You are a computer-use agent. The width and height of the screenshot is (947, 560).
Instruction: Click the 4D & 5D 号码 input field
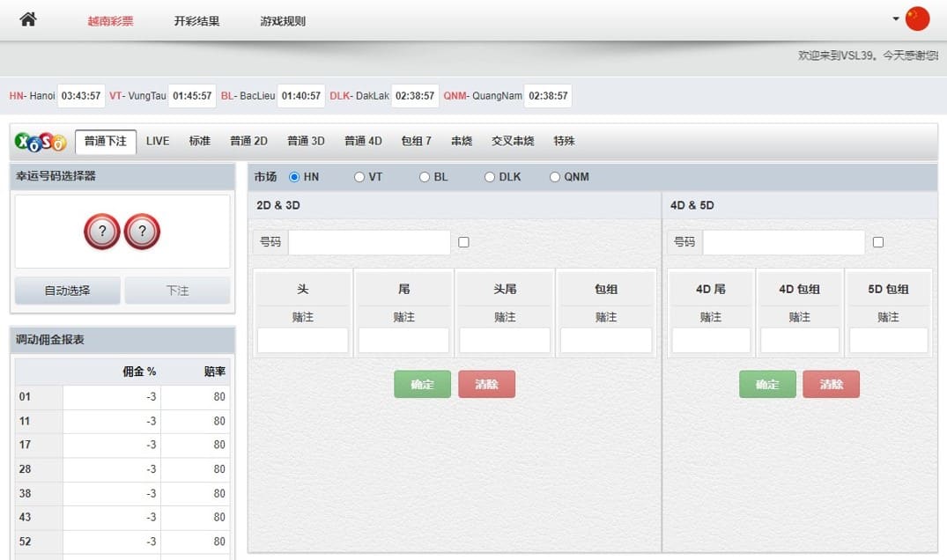[784, 242]
